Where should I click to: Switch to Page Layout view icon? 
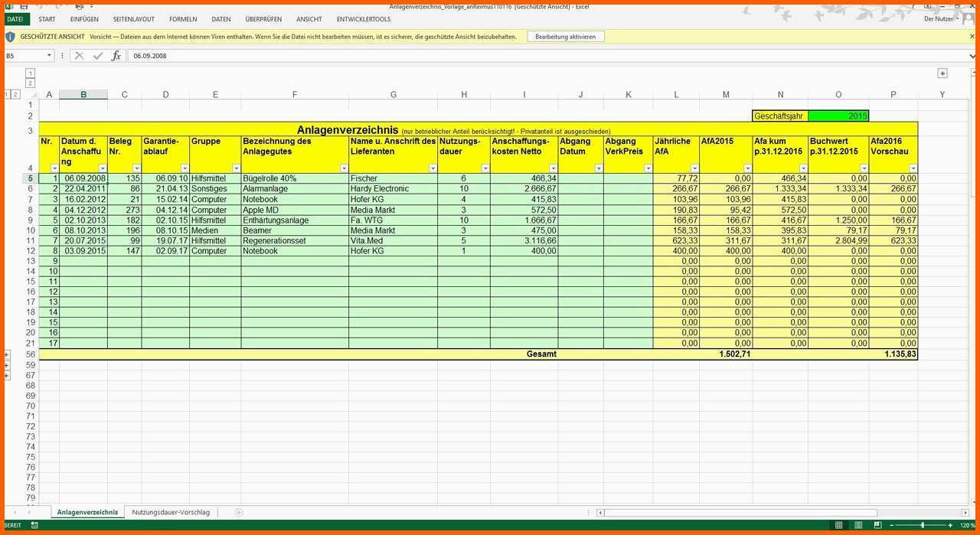(x=859, y=525)
